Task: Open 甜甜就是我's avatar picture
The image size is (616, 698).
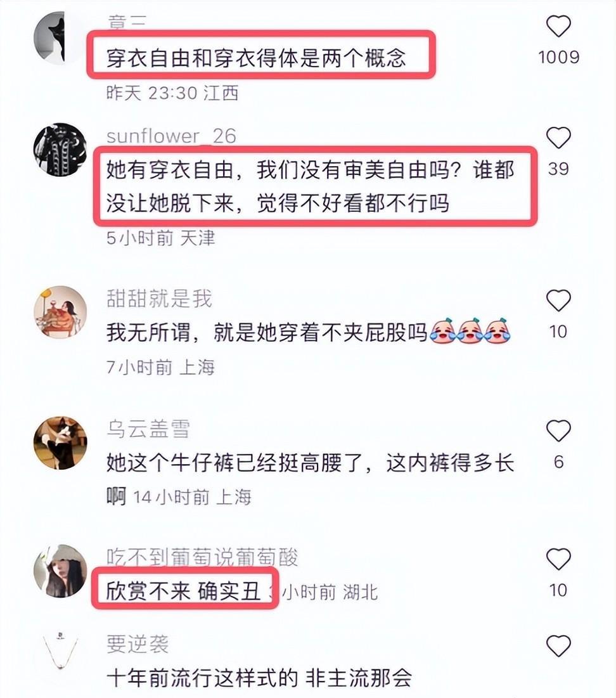Action: click(x=60, y=312)
